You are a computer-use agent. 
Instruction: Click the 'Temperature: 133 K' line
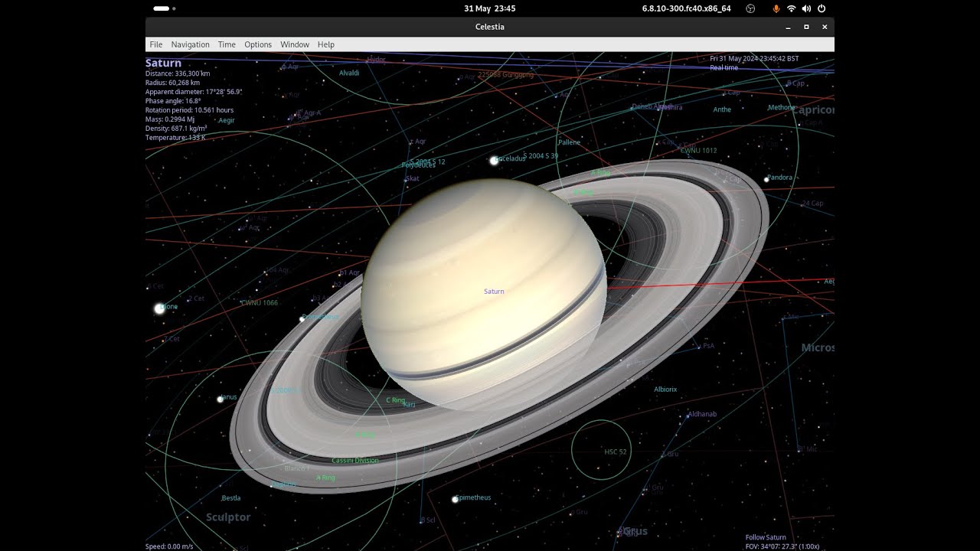(x=175, y=138)
